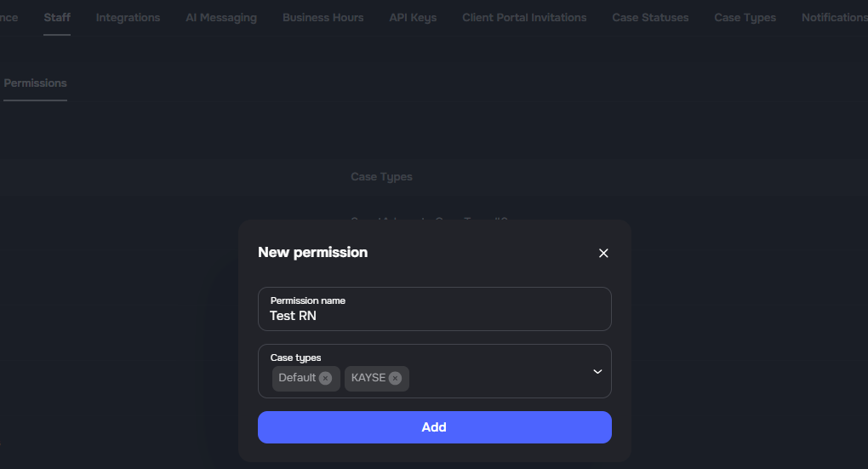The width and height of the screenshot is (868, 469).
Task: Select the Permissions sub-tab
Action: point(35,83)
